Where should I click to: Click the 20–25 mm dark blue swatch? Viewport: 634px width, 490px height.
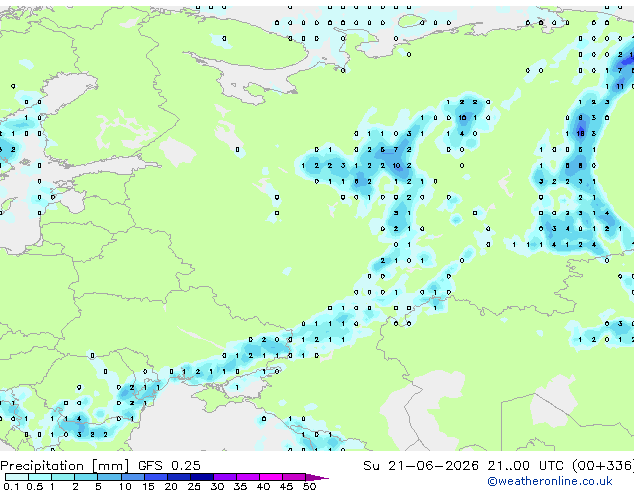(x=178, y=477)
